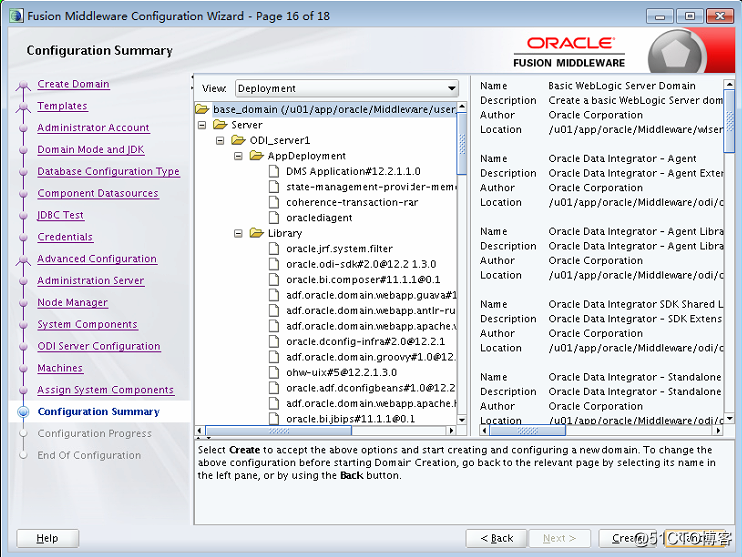Viewport: 742px width, 557px height.
Task: Click the Server folder icon
Action: (x=220, y=125)
